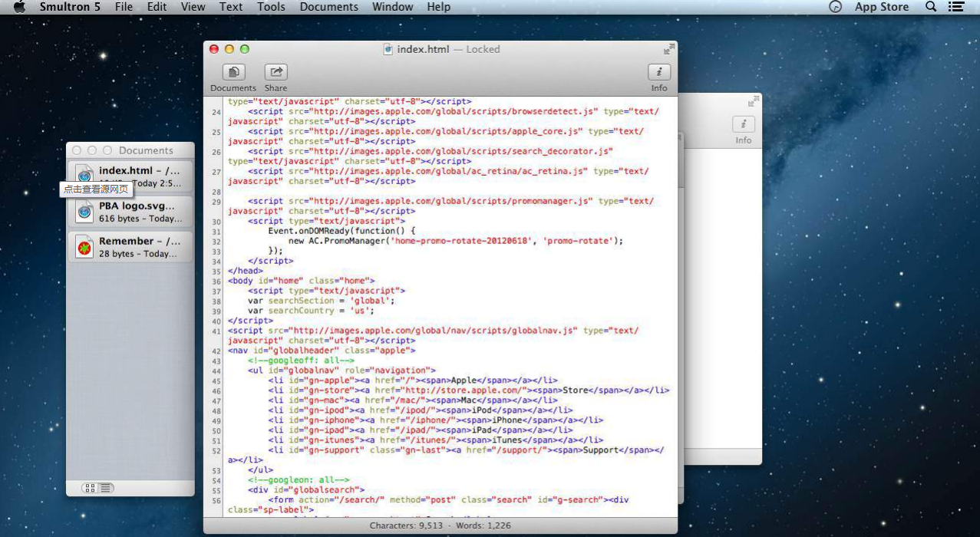Click 'var searchCountry' code line
This screenshot has height=537, width=980.
(x=312, y=311)
